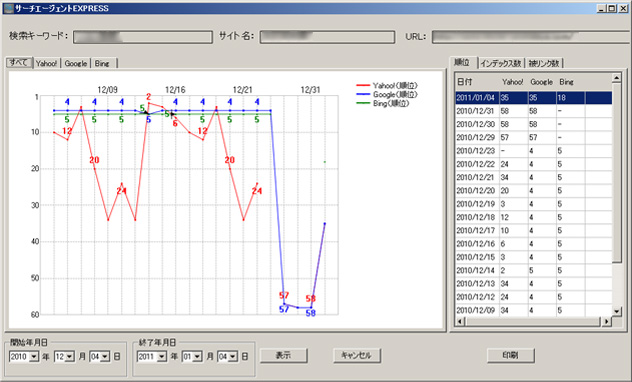Switch to the Google chart tab
The width and height of the screenshot is (632, 382).
pos(76,63)
